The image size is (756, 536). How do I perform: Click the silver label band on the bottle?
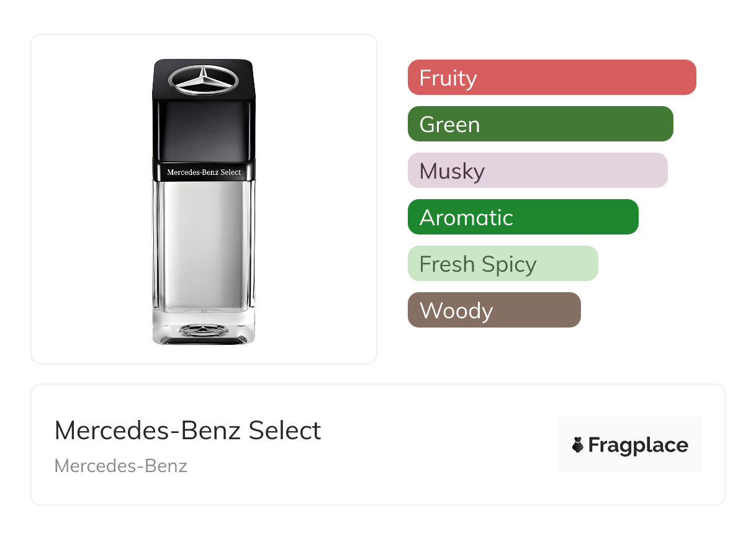point(204,172)
